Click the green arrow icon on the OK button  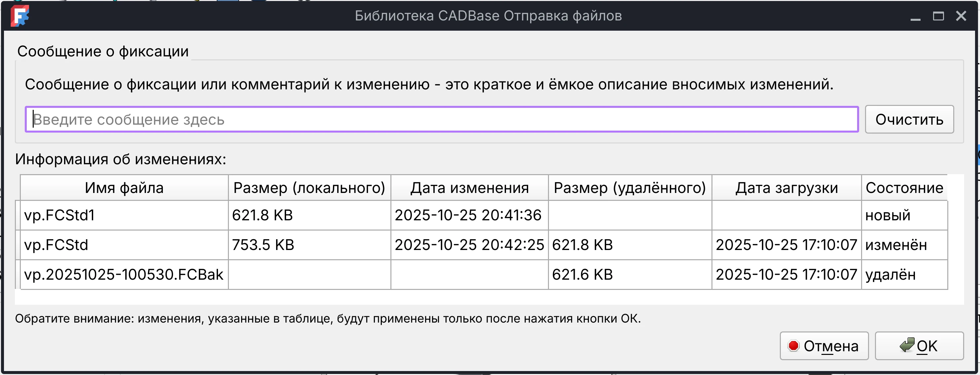tap(907, 346)
